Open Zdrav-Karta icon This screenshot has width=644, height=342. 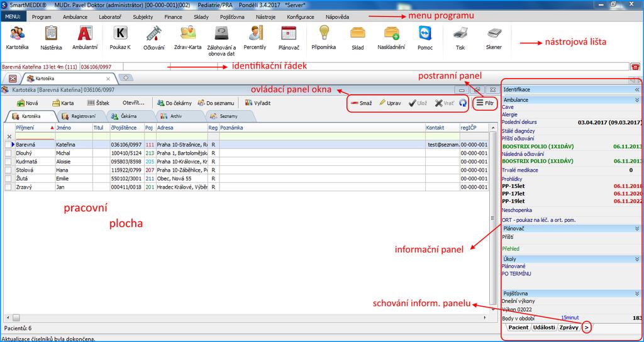coord(187,38)
